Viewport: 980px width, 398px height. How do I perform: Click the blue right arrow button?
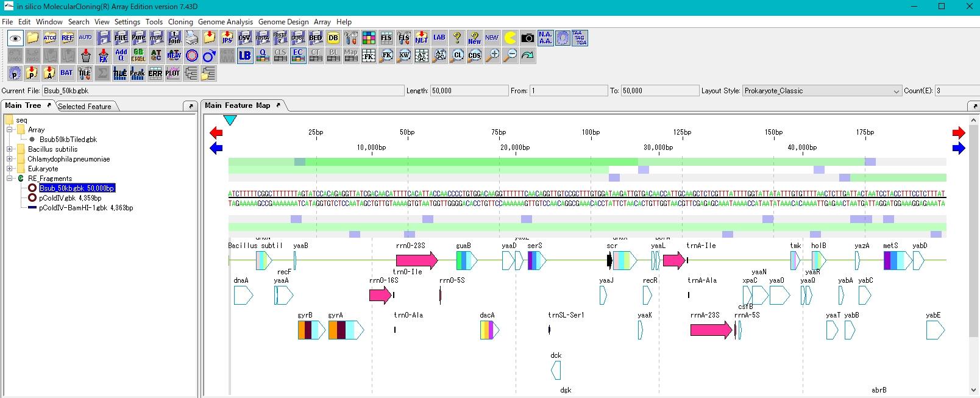959,148
